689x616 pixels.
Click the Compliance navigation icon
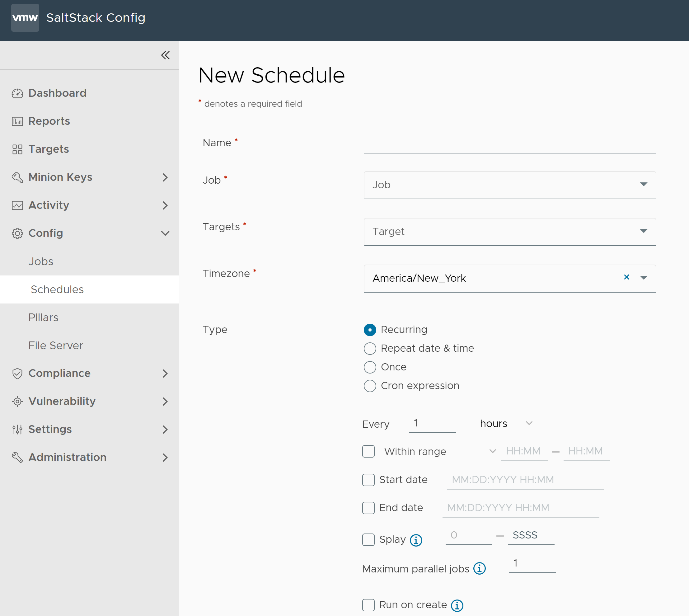point(16,373)
